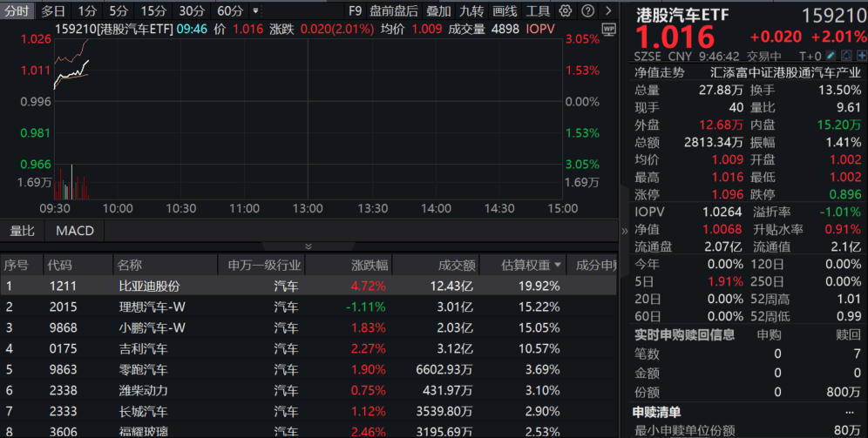Open the three-dot menu beside 申赎清单
Screen dimensions: 868x438
pyautogui.click(x=850, y=413)
